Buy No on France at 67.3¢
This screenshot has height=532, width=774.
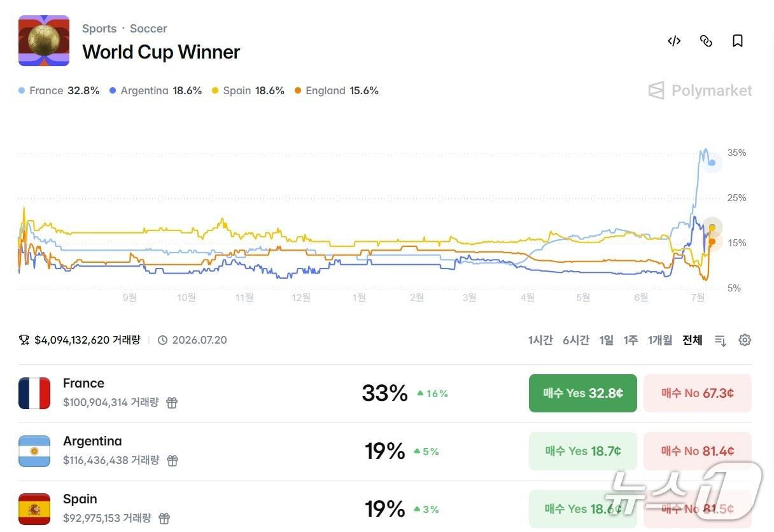click(698, 393)
